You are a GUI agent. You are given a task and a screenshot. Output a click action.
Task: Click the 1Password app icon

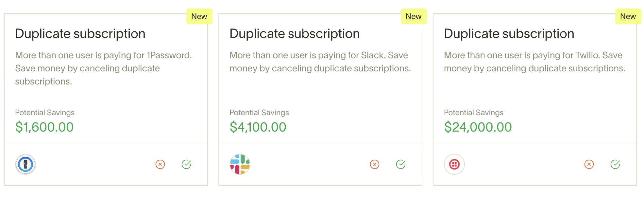[25, 164]
